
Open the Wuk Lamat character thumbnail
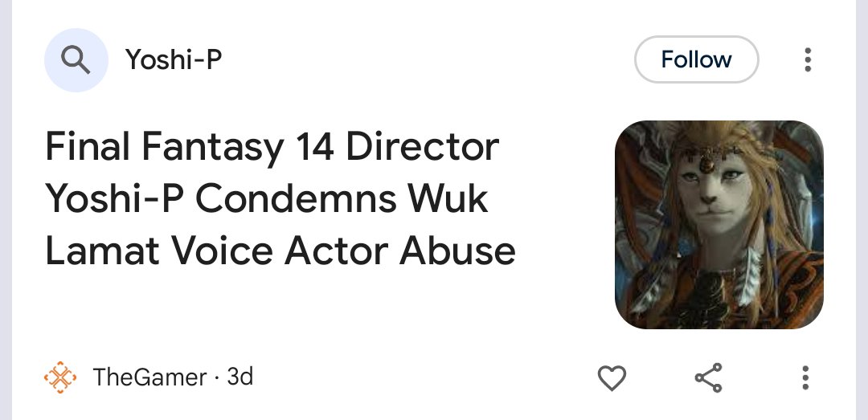click(719, 225)
